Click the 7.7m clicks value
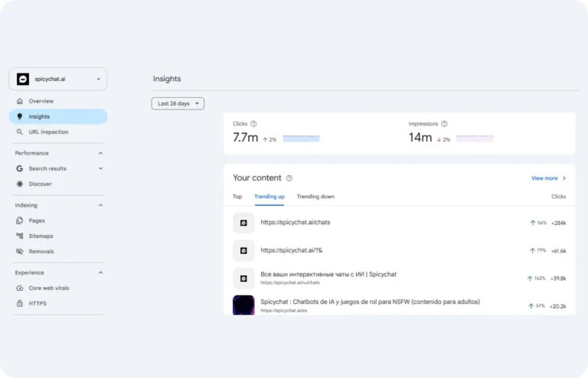This screenshot has height=378, width=588. point(245,138)
